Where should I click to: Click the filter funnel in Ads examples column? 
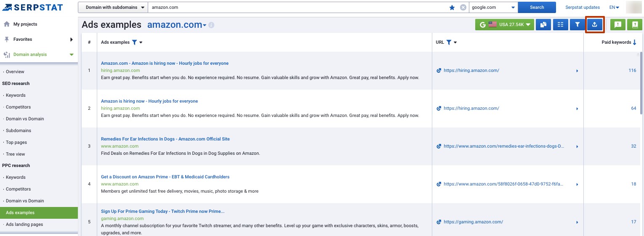click(134, 42)
